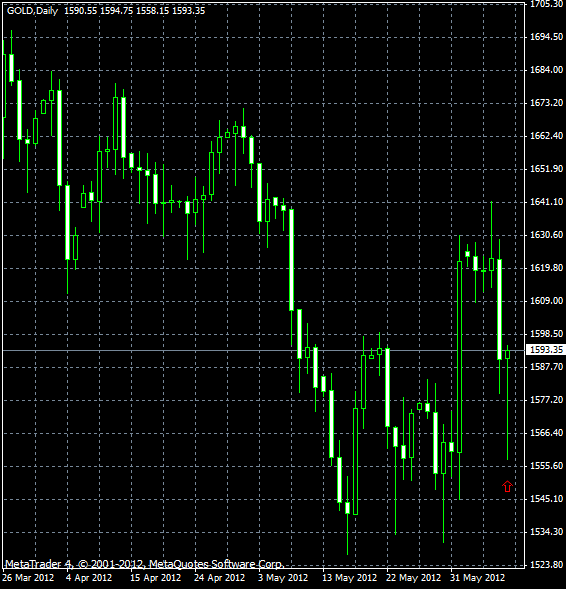Click the 26 Mar 2012 date label
Screen dimensions: 566x589
(x=28, y=578)
